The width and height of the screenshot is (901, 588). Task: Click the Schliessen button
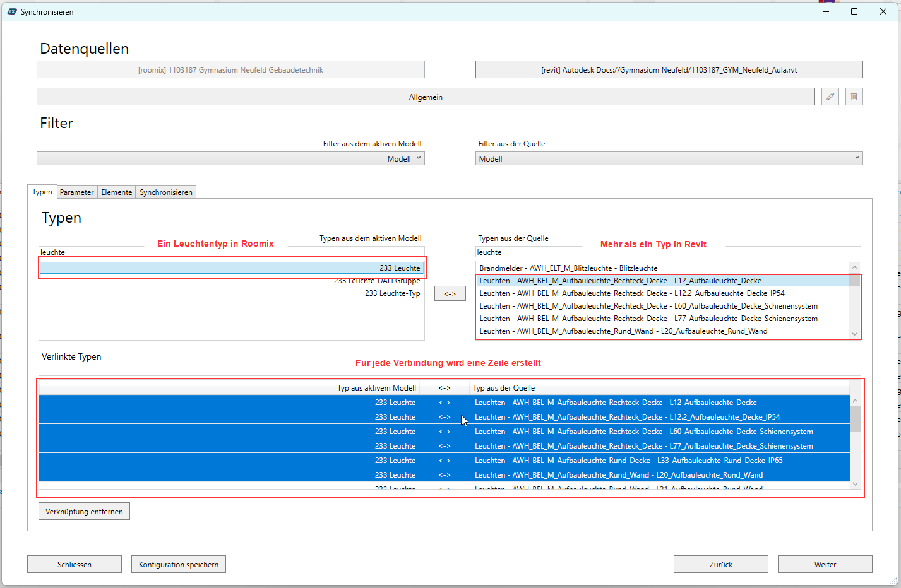coord(75,564)
